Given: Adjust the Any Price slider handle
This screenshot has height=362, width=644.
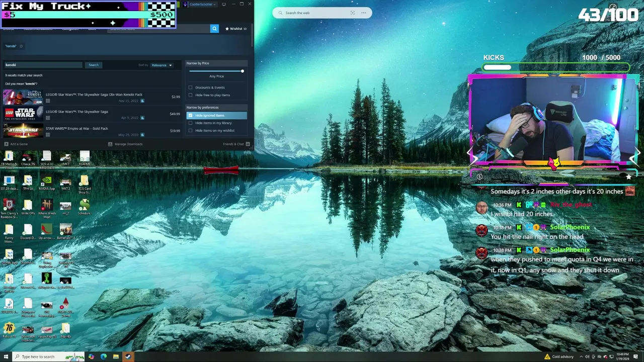Looking at the screenshot, I should [242, 71].
